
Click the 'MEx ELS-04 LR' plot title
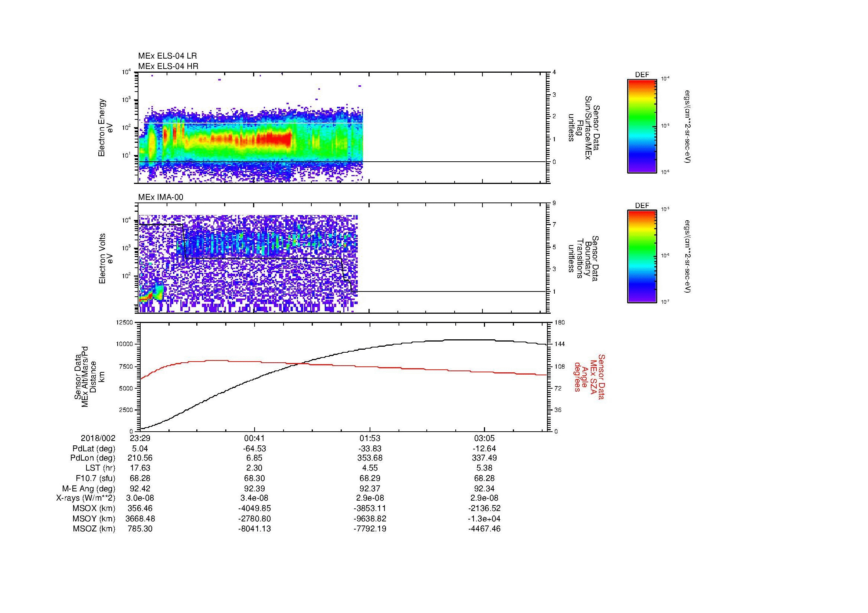167,56
